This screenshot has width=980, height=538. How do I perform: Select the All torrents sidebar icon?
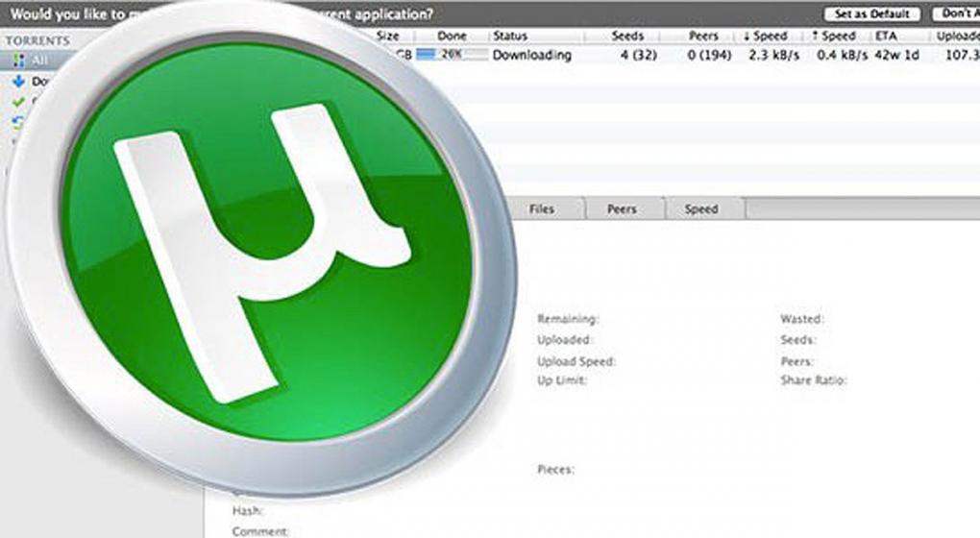[x=19, y=61]
